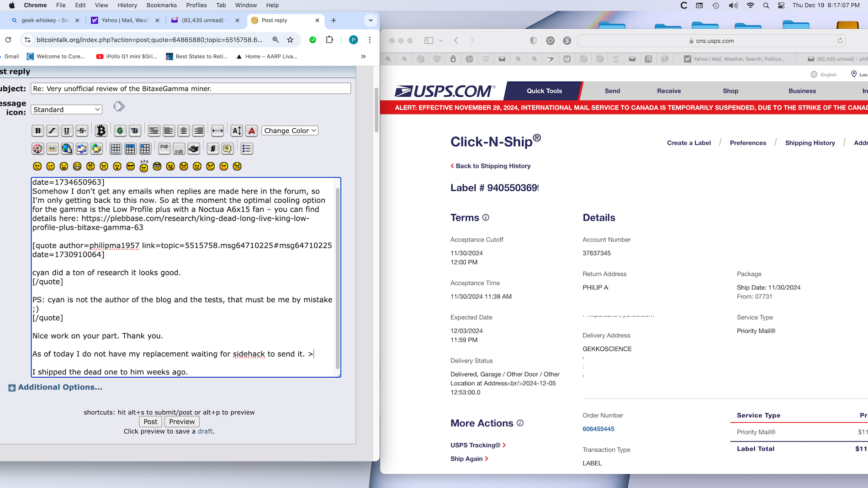Insert a bulleted list tag

(x=246, y=148)
